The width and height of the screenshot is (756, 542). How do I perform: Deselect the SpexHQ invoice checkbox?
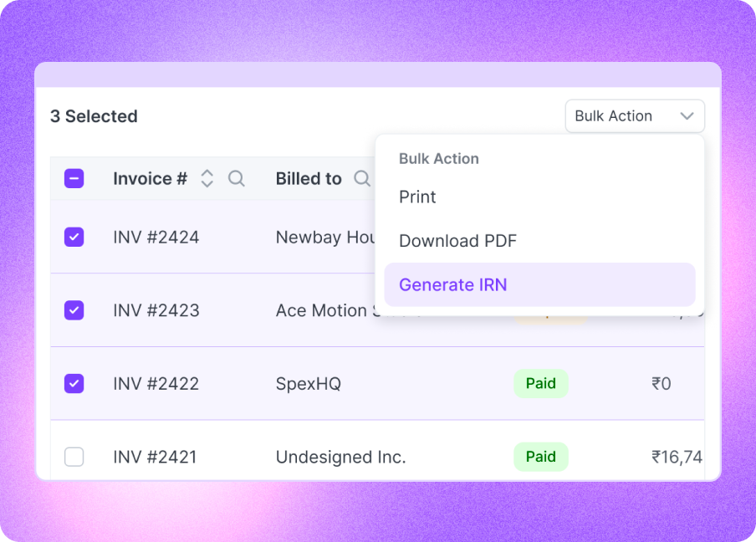(x=74, y=383)
